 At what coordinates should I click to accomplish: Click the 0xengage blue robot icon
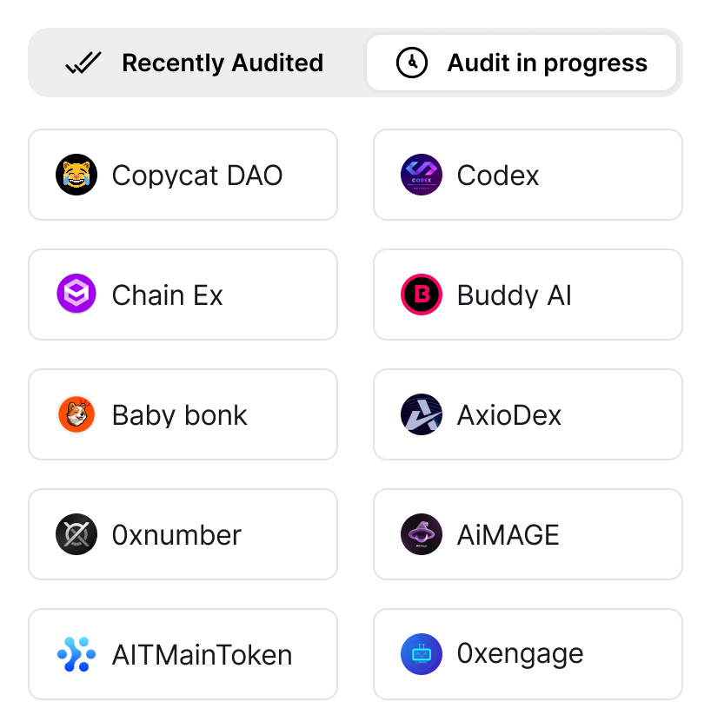pyautogui.click(x=422, y=655)
